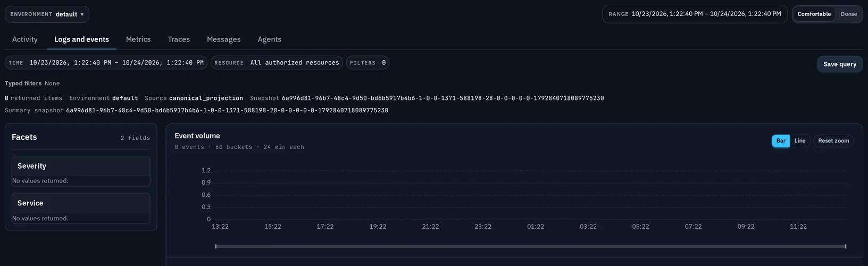Select the Logs and events tab

click(81, 39)
